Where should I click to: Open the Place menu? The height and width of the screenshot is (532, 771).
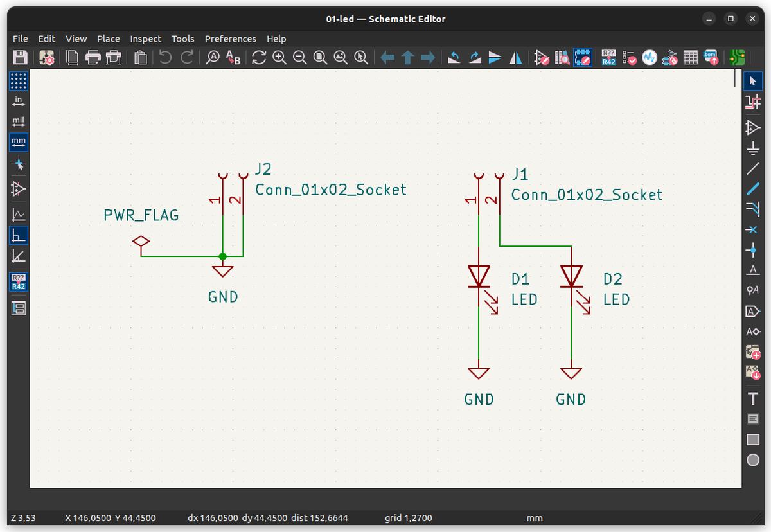click(x=109, y=39)
